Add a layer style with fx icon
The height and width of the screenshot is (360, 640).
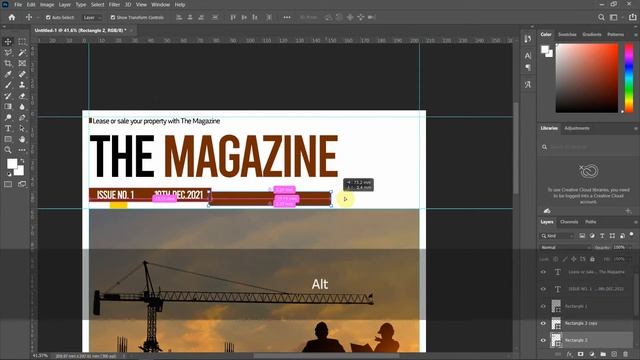(569, 354)
